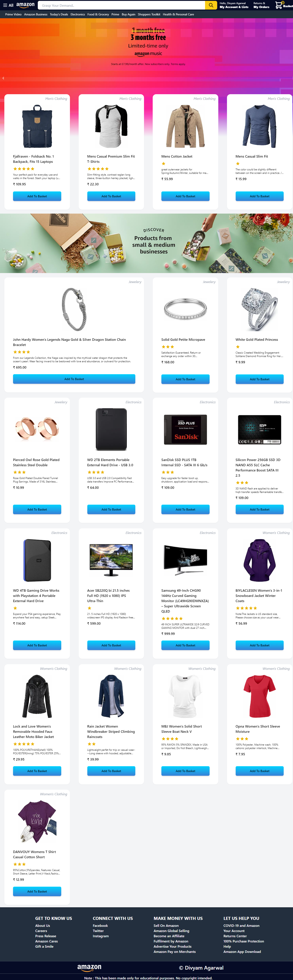Click the John Hardy bracelet image
The height and width of the screenshot is (980, 293).
click(74, 309)
